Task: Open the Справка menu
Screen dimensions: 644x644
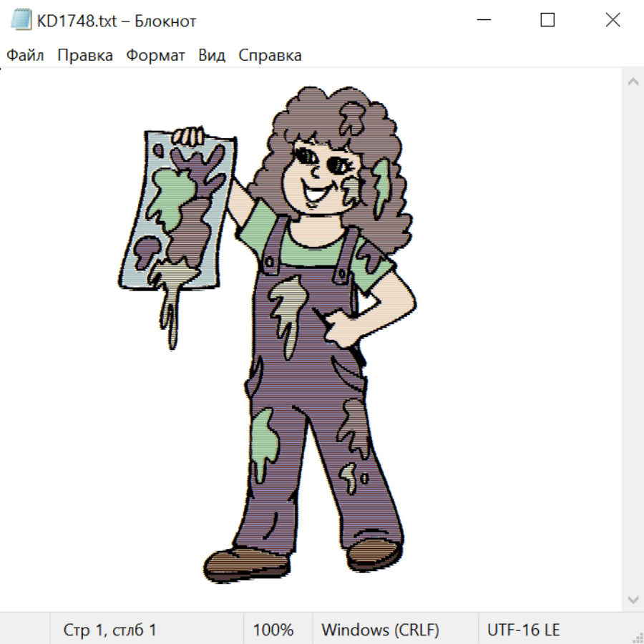Action: pos(270,56)
